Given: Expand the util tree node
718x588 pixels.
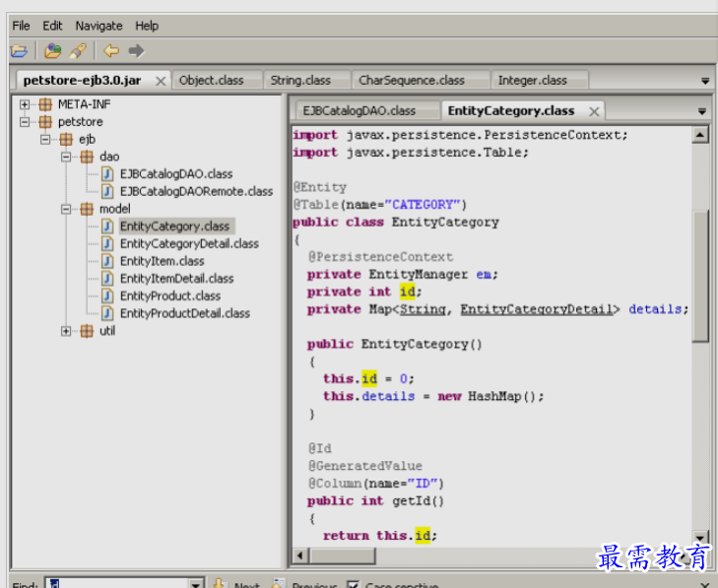Looking at the screenshot, I should pyautogui.click(x=66, y=331).
